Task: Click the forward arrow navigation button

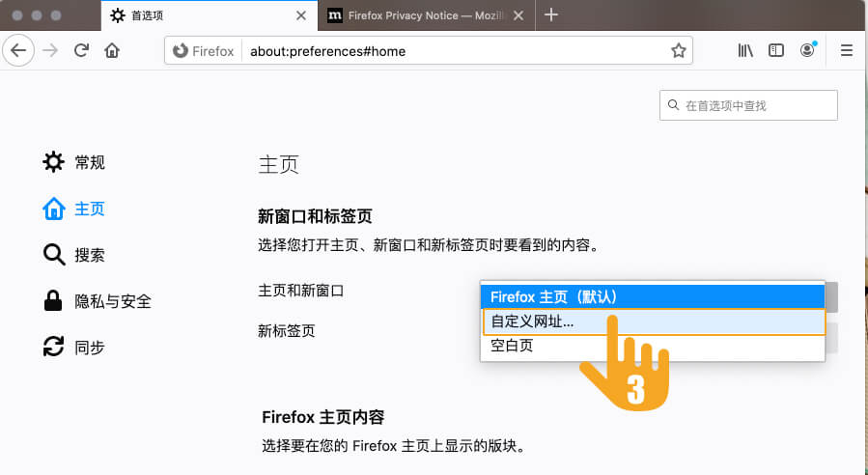Action: (x=50, y=51)
